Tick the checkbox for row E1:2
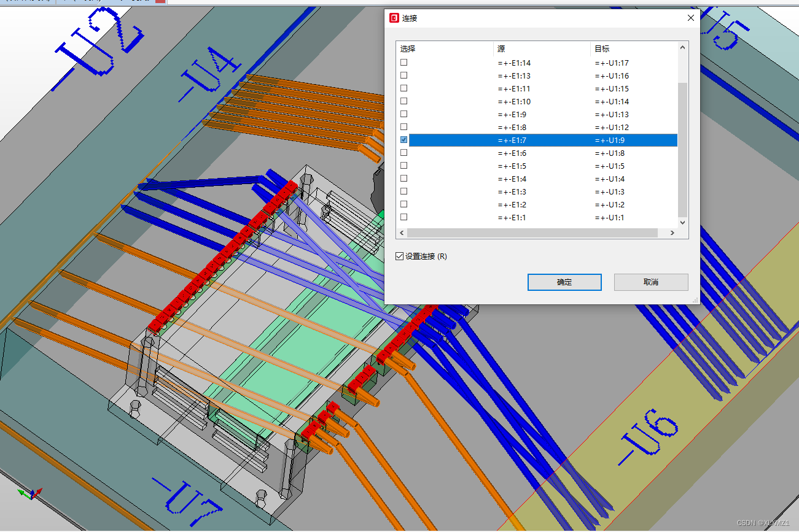 (403, 204)
